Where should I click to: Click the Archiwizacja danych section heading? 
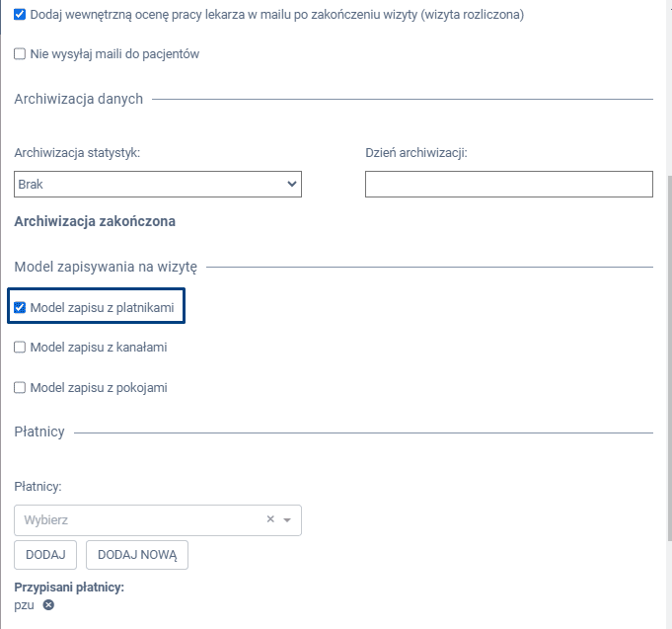78,99
